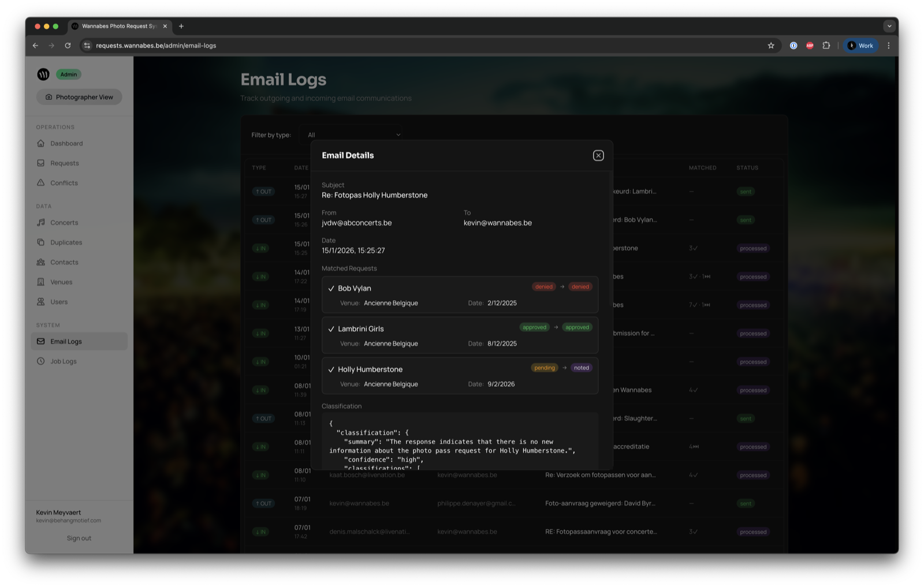Click the denied status badge for Bob Vylan
The width and height of the screenshot is (924, 587).
point(543,286)
